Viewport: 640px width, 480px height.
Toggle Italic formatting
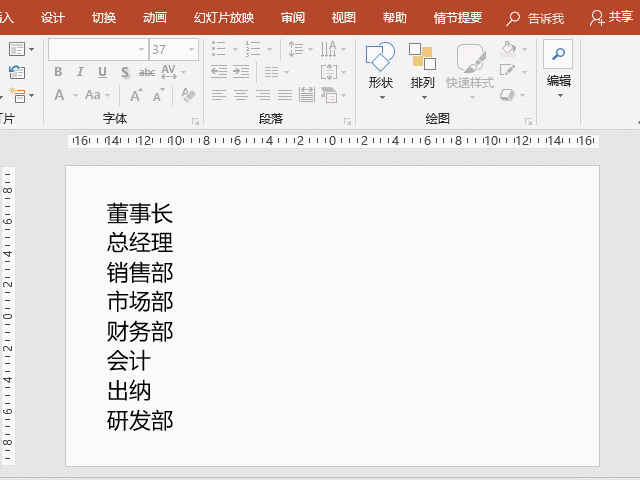(x=80, y=72)
